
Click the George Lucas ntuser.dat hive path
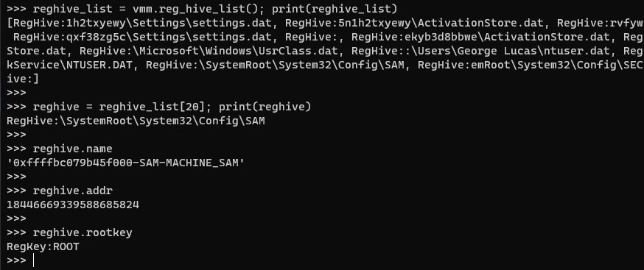tap(484, 51)
